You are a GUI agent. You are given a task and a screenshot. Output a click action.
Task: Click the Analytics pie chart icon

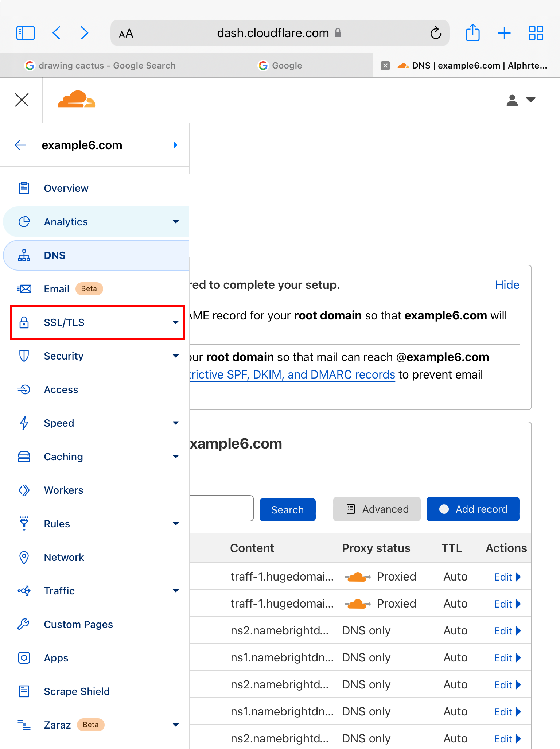24,222
